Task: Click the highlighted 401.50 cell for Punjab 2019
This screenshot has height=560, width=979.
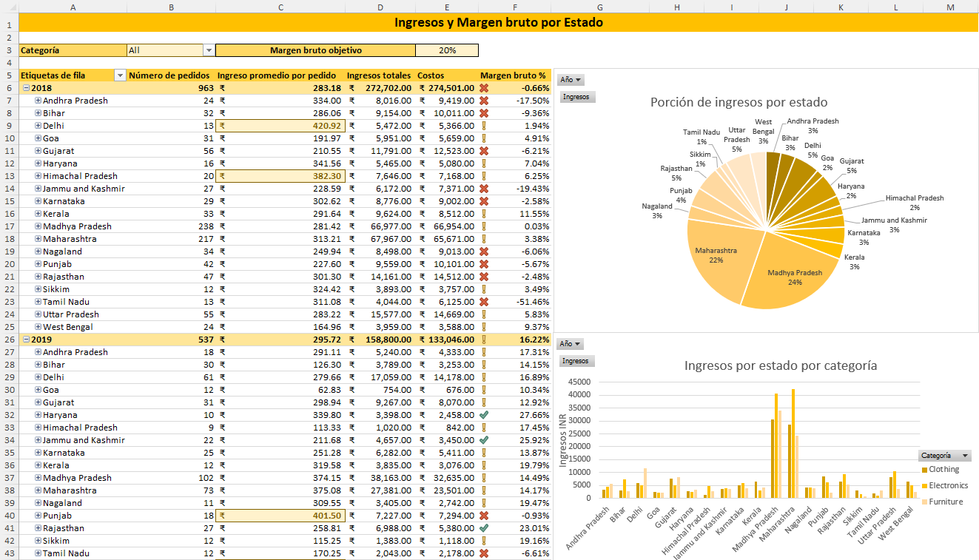Action: [x=280, y=516]
